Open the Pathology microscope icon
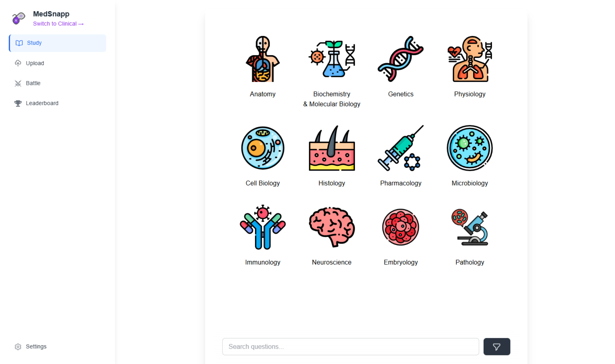615x364 pixels. point(469,227)
